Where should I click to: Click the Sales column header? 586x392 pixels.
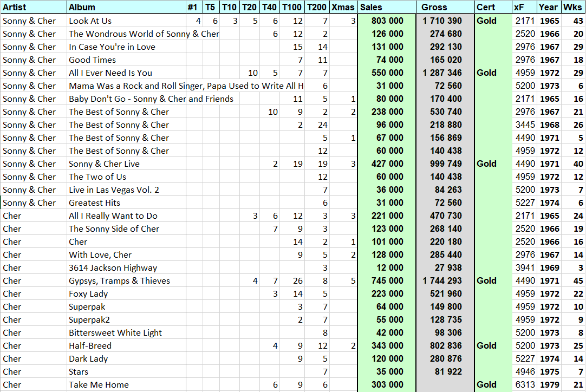pos(387,7)
